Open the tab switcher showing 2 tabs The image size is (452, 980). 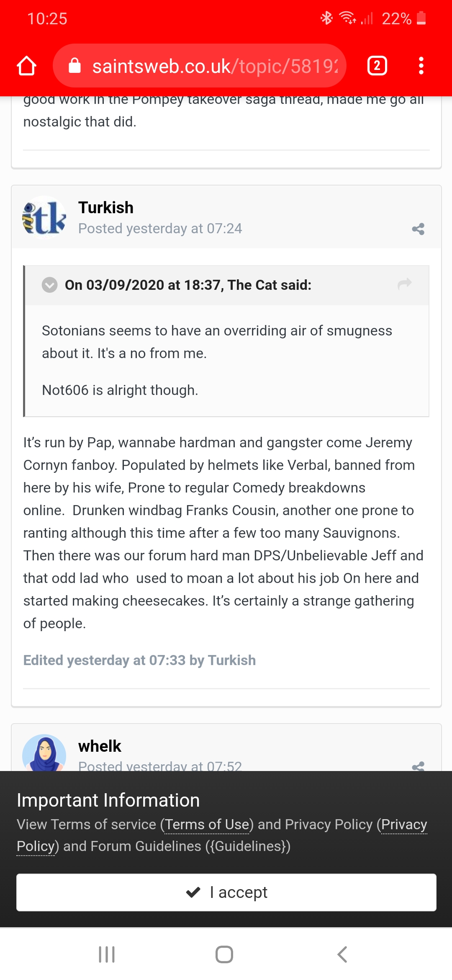tap(377, 66)
